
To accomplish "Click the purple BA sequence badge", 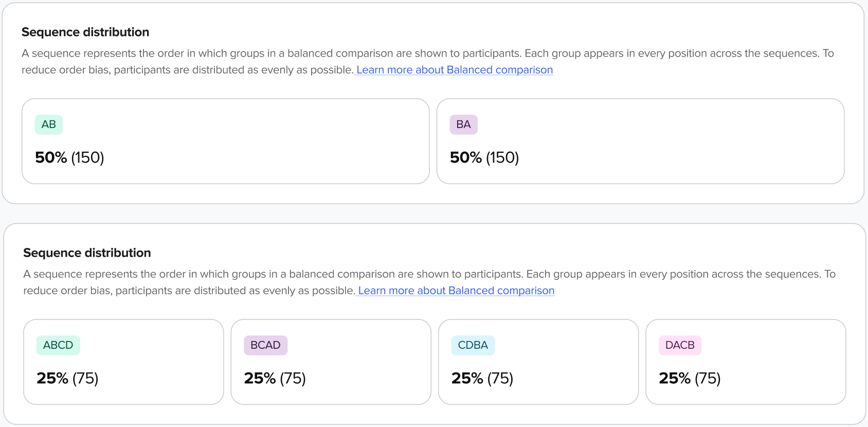I will 463,124.
